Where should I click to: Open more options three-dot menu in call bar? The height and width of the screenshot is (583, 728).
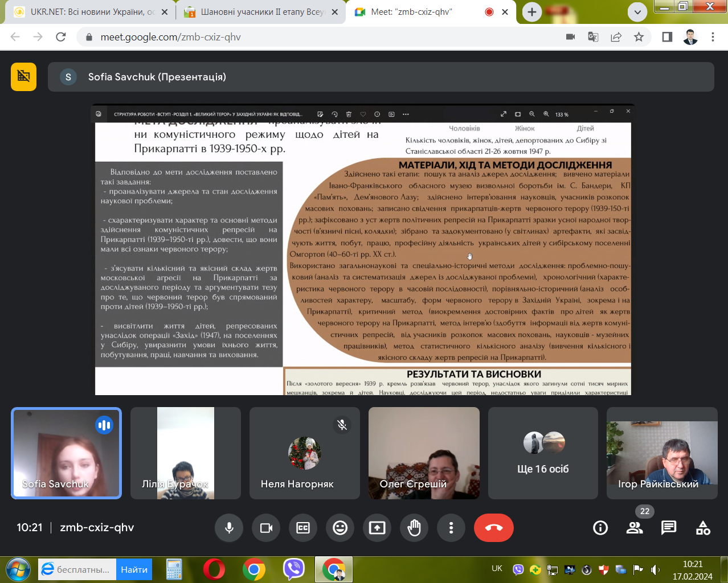[x=451, y=528]
